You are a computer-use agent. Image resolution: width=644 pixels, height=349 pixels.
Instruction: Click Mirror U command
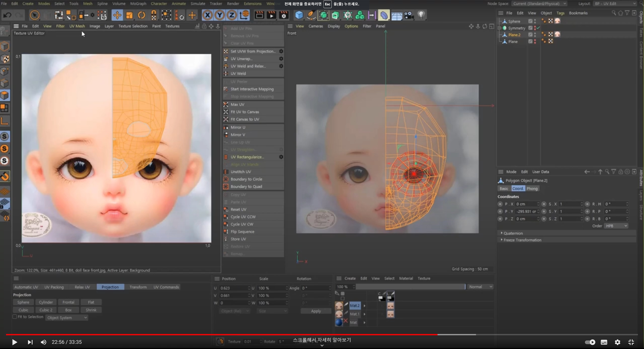[253, 127]
